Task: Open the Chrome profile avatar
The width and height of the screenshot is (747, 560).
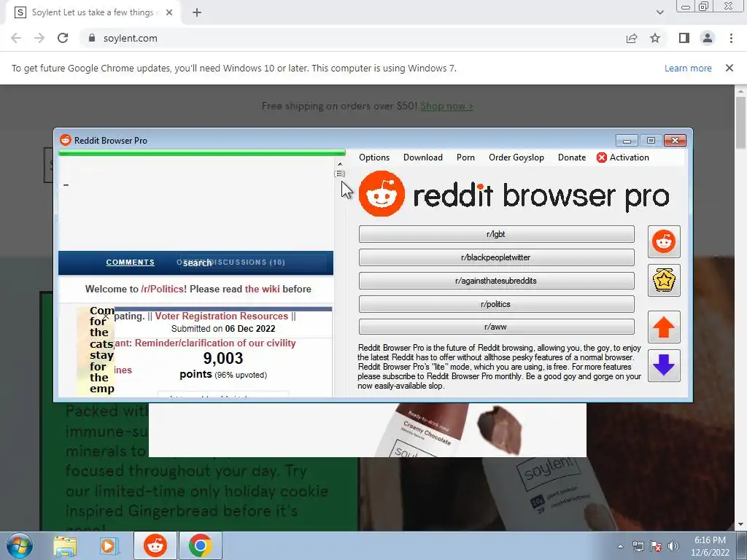Action: point(708,38)
